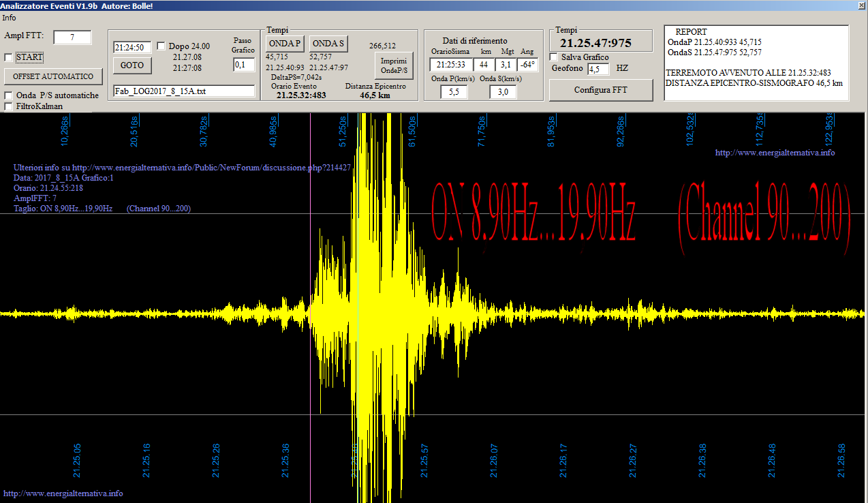Click the ONDA P button
The image size is (868, 503).
[x=285, y=44]
